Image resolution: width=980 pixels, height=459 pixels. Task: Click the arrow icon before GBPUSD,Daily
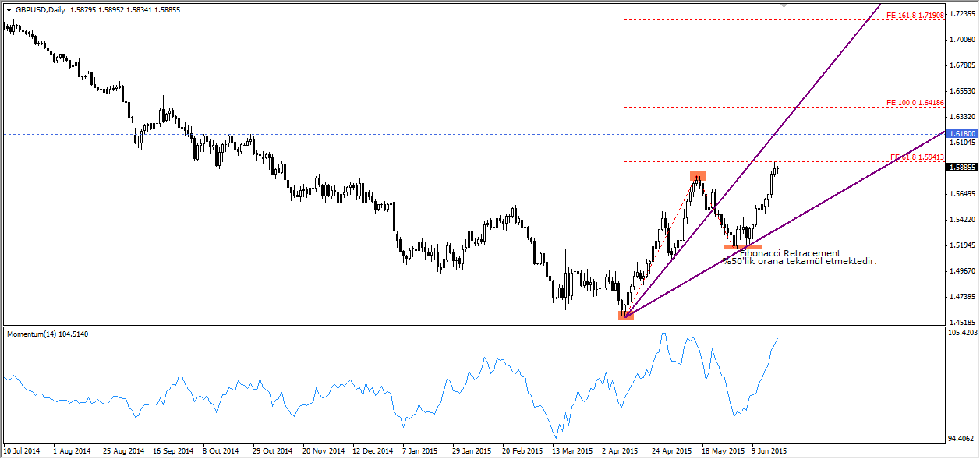click(x=9, y=10)
